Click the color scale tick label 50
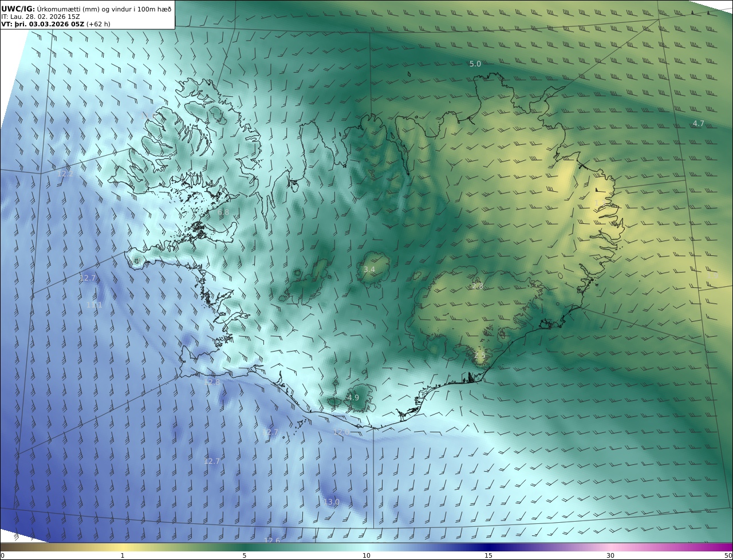733x560 pixels. click(x=728, y=555)
